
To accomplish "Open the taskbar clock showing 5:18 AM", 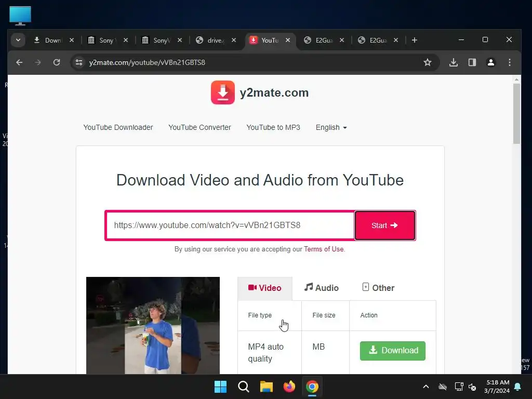I will (x=497, y=387).
